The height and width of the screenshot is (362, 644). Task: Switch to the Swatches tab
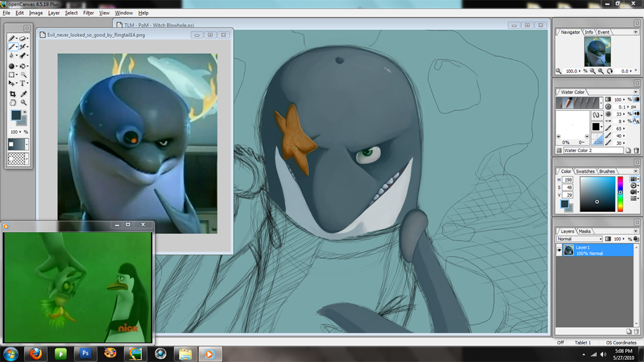click(585, 171)
